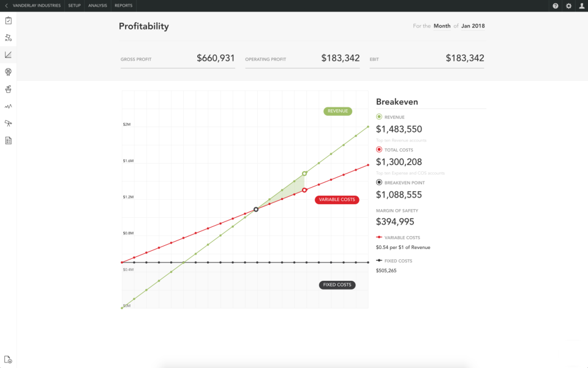The image size is (588, 368).
Task: Select the clipboard checklist icon in sidebar
Action: (8, 20)
